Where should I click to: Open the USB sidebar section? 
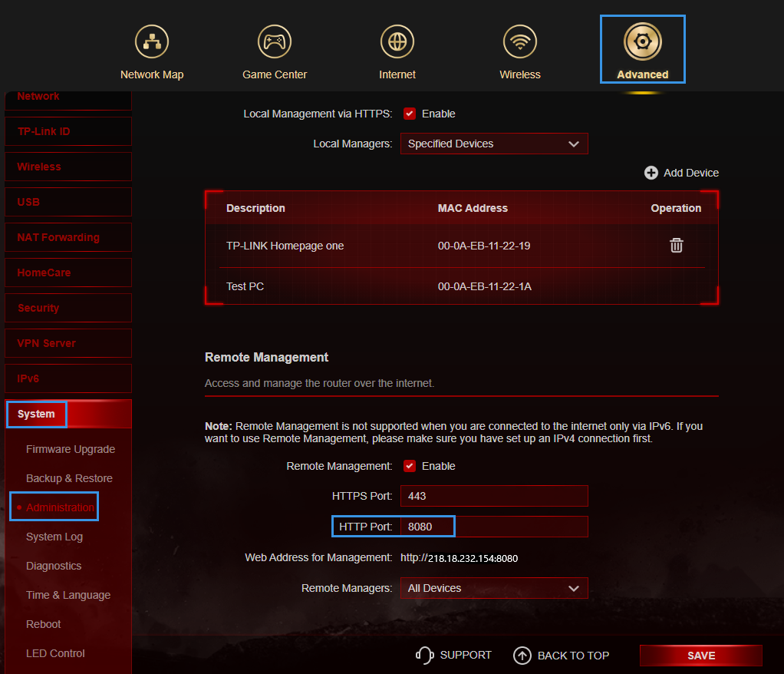coord(68,202)
